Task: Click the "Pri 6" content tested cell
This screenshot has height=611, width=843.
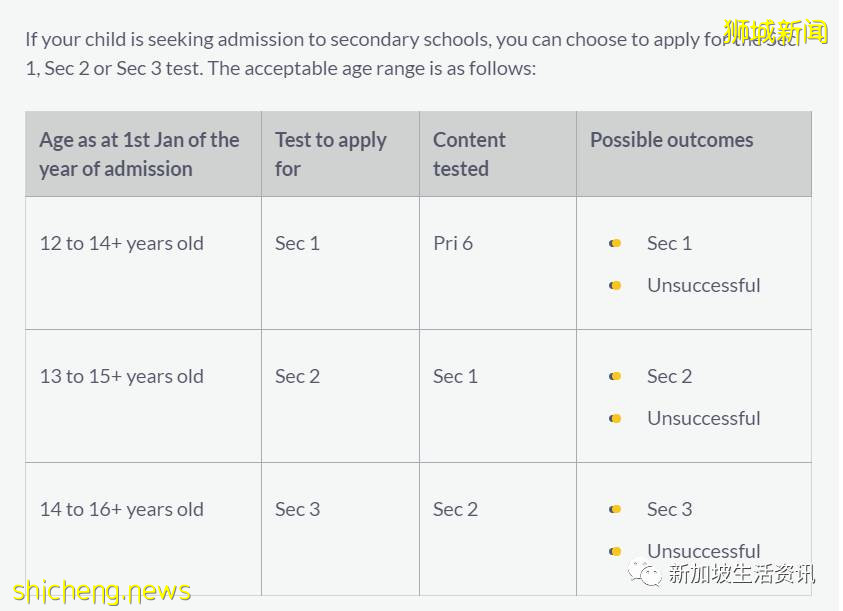Action: [x=453, y=243]
